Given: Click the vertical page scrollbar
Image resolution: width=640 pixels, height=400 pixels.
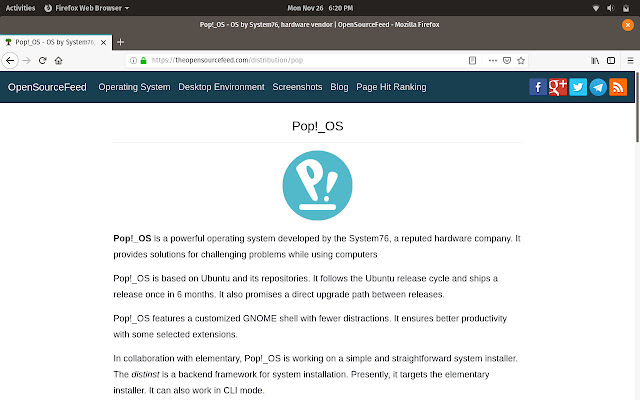Looking at the screenshot, I should coord(637,107).
